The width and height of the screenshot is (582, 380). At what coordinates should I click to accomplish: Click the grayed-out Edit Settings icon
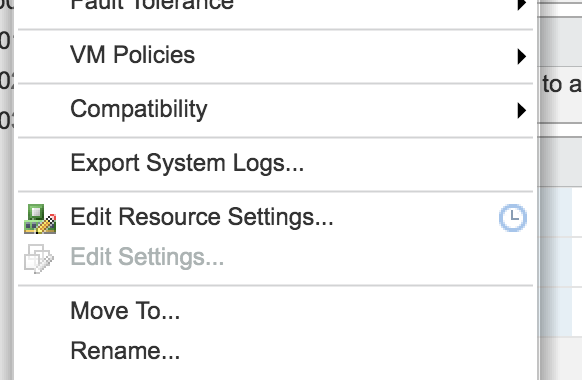coord(39,259)
